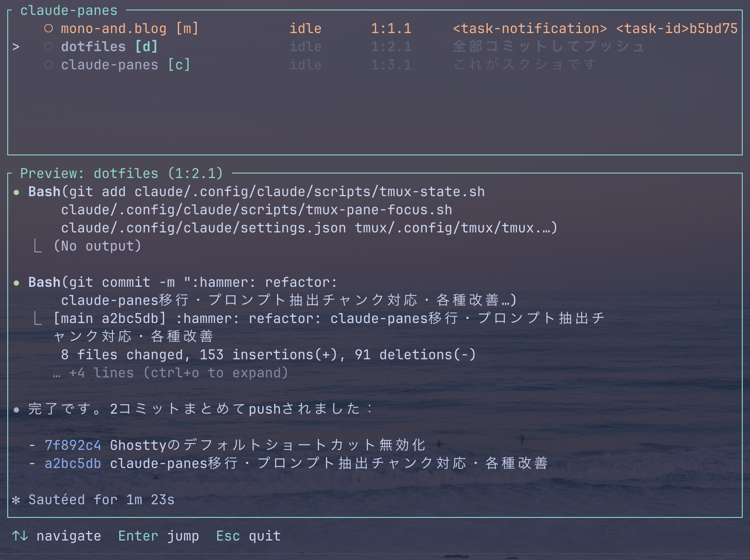Click Esc quit in the footer bar
The width and height of the screenshot is (750, 560).
(248, 536)
